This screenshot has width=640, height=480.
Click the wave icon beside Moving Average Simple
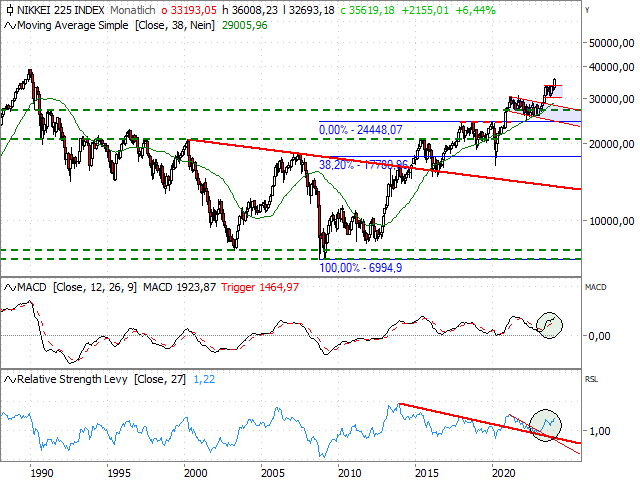tap(10, 26)
